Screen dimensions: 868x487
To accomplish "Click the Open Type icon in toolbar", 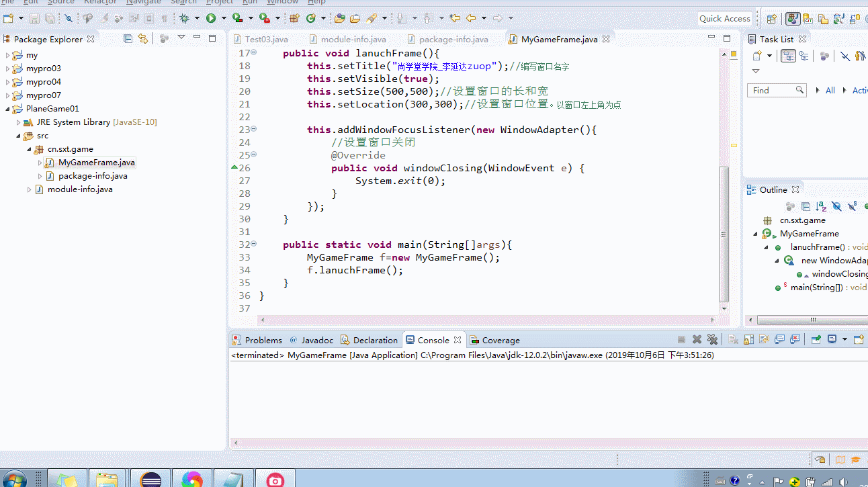I will (339, 19).
